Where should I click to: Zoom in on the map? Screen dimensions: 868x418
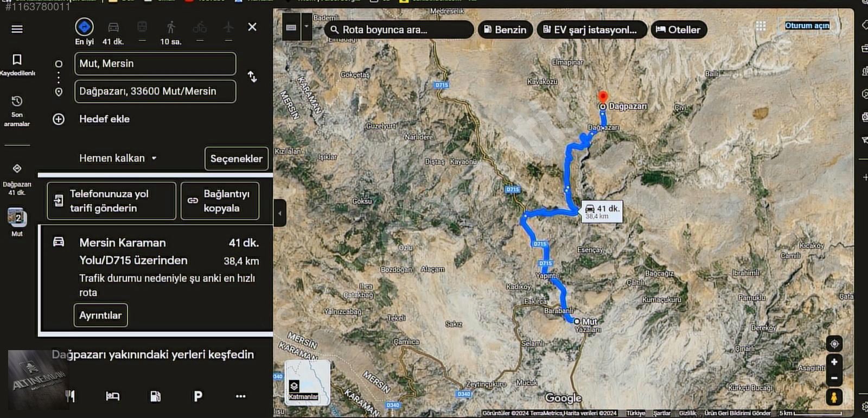point(834,362)
